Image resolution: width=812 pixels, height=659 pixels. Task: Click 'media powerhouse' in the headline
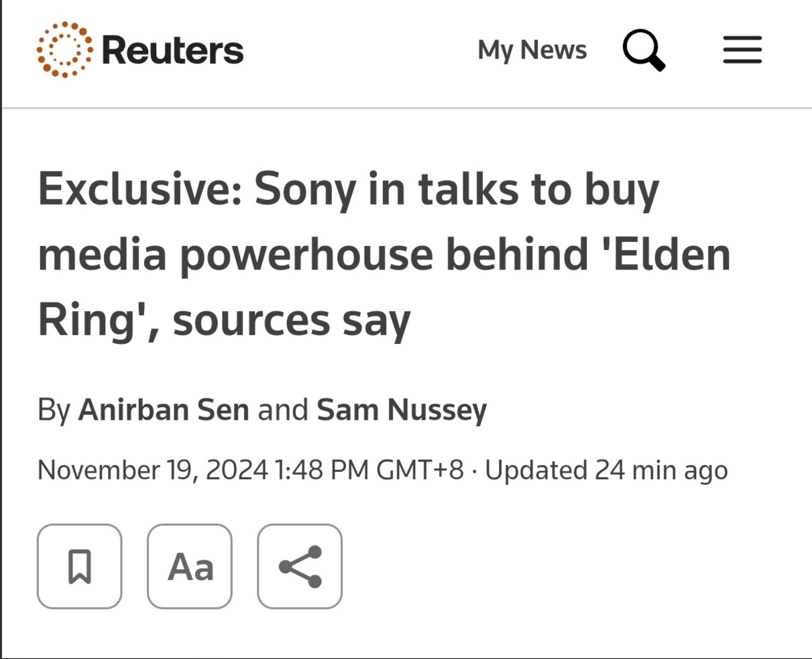[x=235, y=255]
